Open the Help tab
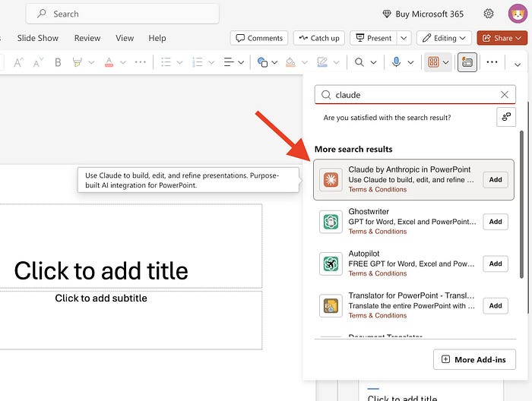 (x=157, y=38)
